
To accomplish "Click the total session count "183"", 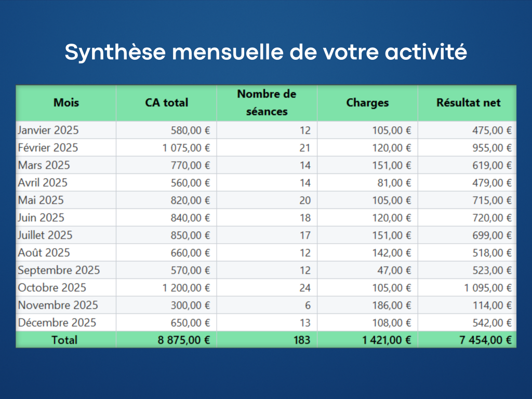I will point(302,340).
